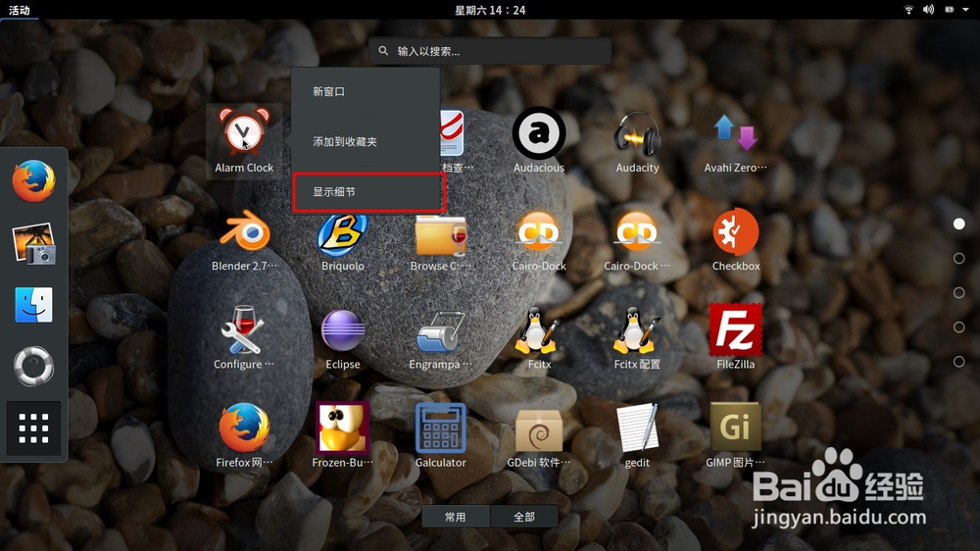Viewport: 980px width, 551px height.
Task: Focus the 输入以搜索 search field
Action: (490, 51)
